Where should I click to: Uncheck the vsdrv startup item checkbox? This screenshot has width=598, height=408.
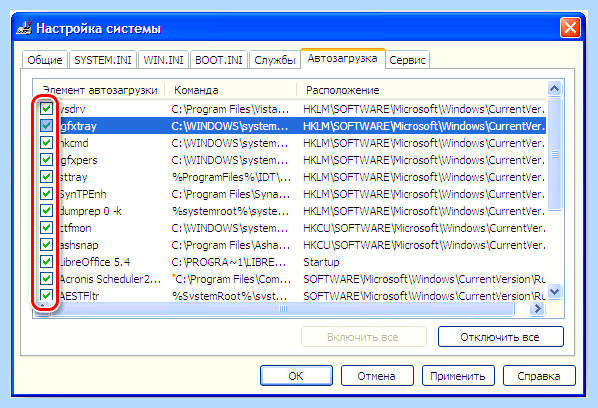pos(47,109)
